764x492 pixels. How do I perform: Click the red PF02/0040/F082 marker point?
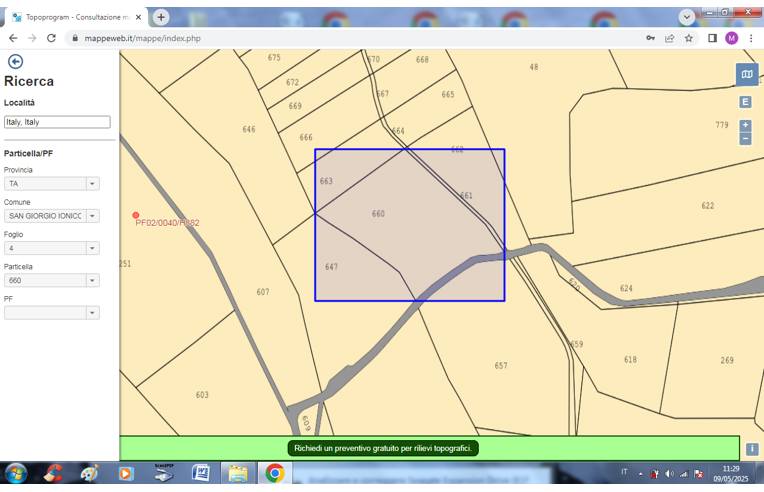tap(136, 215)
